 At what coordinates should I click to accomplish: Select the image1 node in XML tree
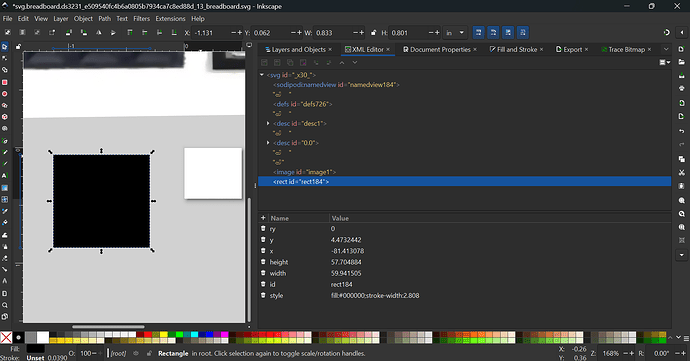tap(305, 172)
